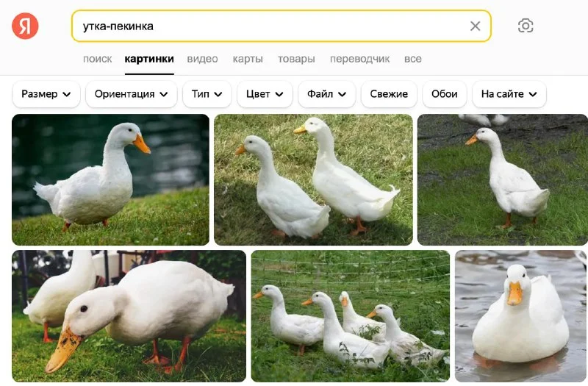Expand the Размер filter dropdown
Screen dimensions: 588x386
46,94
